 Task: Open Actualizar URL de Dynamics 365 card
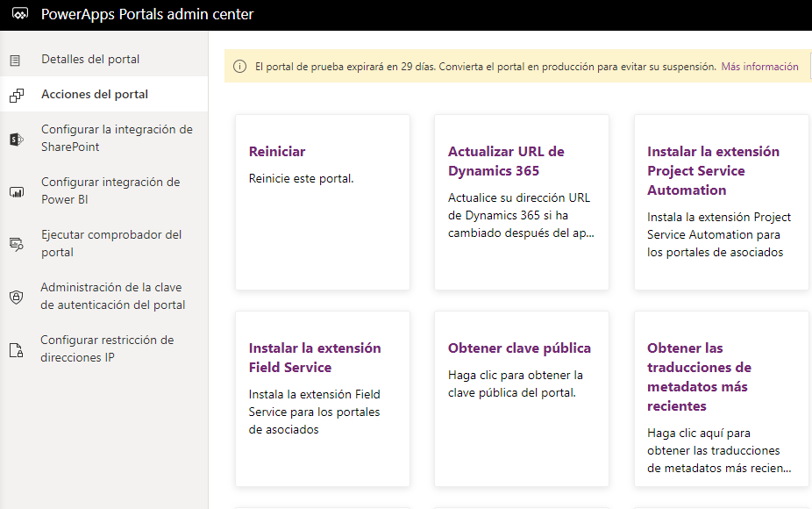tap(522, 202)
